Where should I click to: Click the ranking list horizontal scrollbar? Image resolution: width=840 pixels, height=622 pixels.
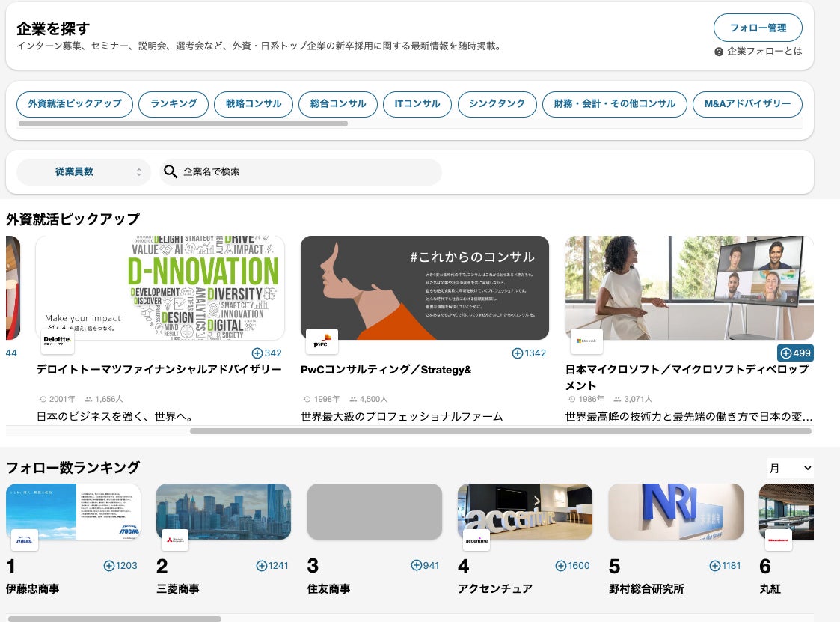click(x=114, y=619)
